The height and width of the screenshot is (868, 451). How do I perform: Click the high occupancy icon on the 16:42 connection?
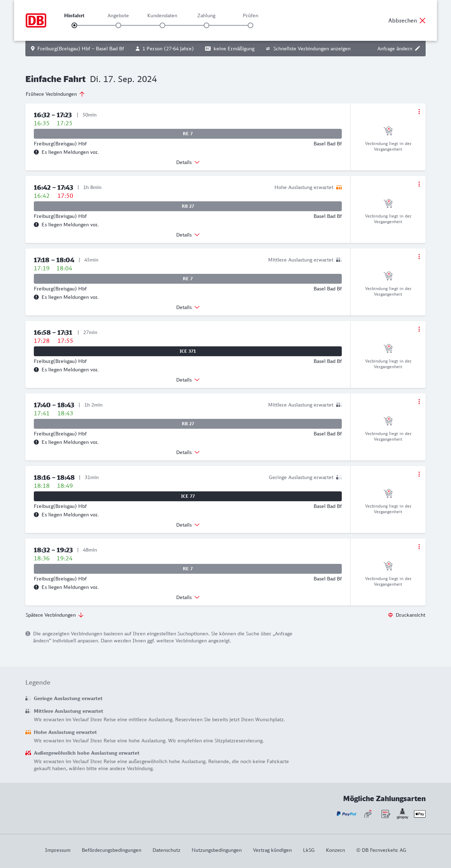pyautogui.click(x=339, y=187)
